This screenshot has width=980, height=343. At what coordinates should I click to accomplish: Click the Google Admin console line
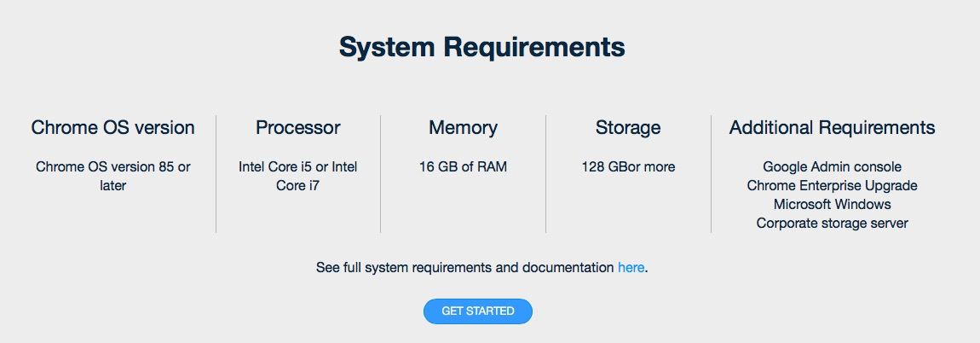(832, 167)
